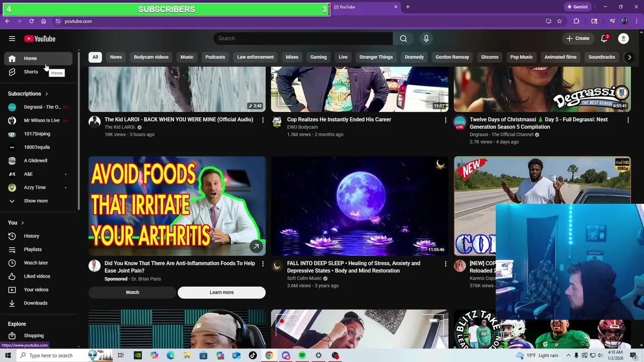This screenshot has width=644, height=362.
Task: Bookmark page with star icon
Action: (x=559, y=21)
